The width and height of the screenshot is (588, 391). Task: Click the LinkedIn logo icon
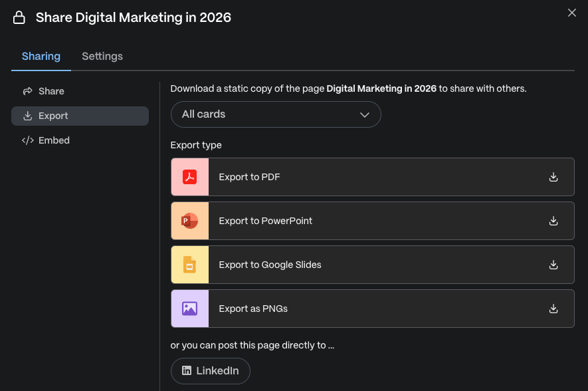(187, 371)
